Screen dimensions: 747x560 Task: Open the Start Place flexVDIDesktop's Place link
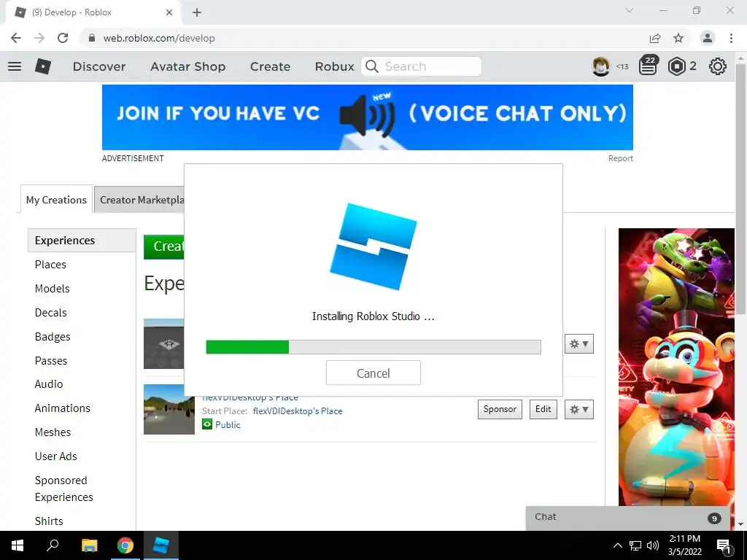(298, 411)
